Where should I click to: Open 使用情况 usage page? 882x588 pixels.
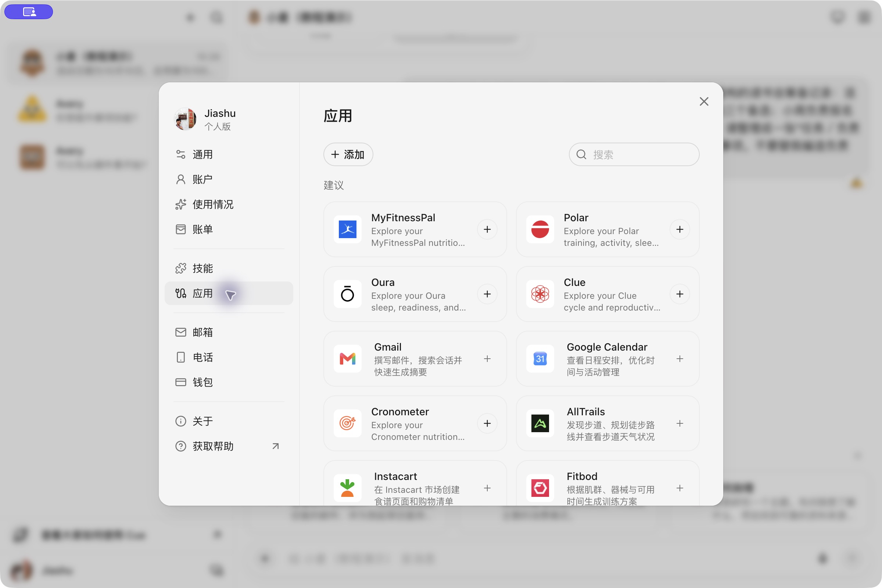(x=229, y=204)
